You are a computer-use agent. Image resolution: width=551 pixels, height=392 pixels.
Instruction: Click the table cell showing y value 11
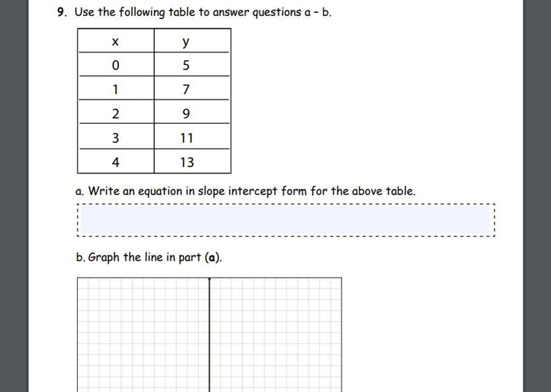tap(192, 136)
